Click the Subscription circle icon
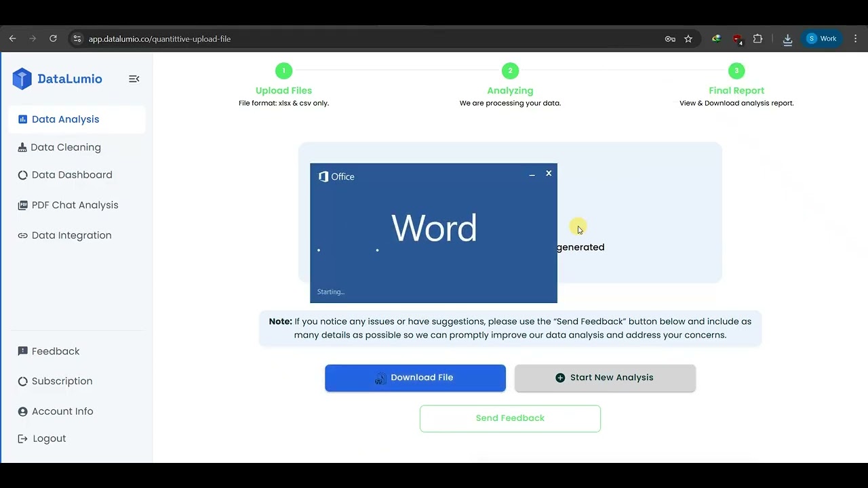Image resolution: width=868 pixels, height=488 pixels. (x=23, y=381)
